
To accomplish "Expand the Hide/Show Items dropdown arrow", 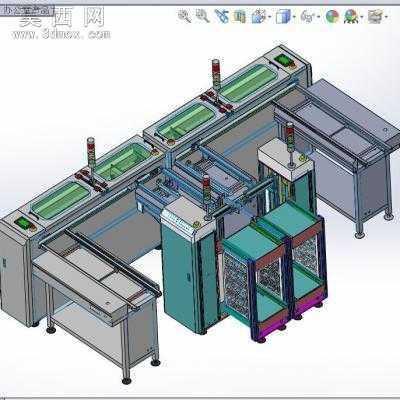I will tap(318, 16).
